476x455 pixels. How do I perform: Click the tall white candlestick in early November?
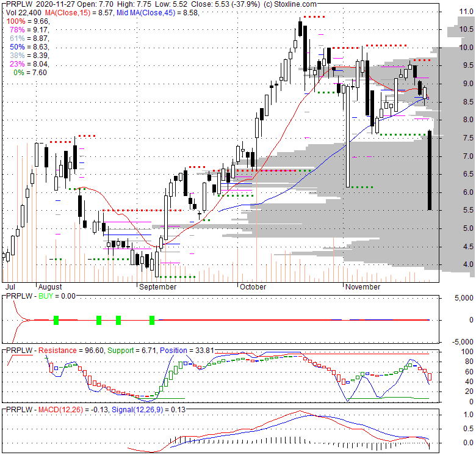348,136
